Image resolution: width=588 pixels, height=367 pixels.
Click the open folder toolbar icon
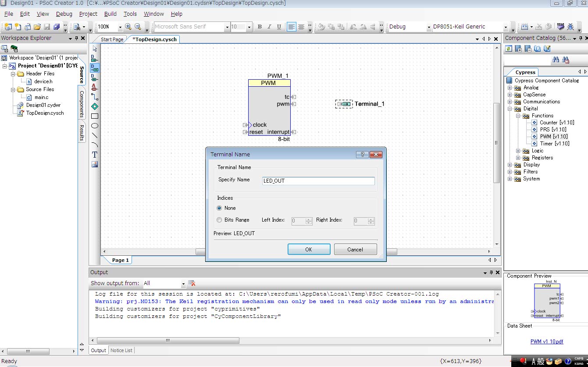pyautogui.click(x=37, y=27)
